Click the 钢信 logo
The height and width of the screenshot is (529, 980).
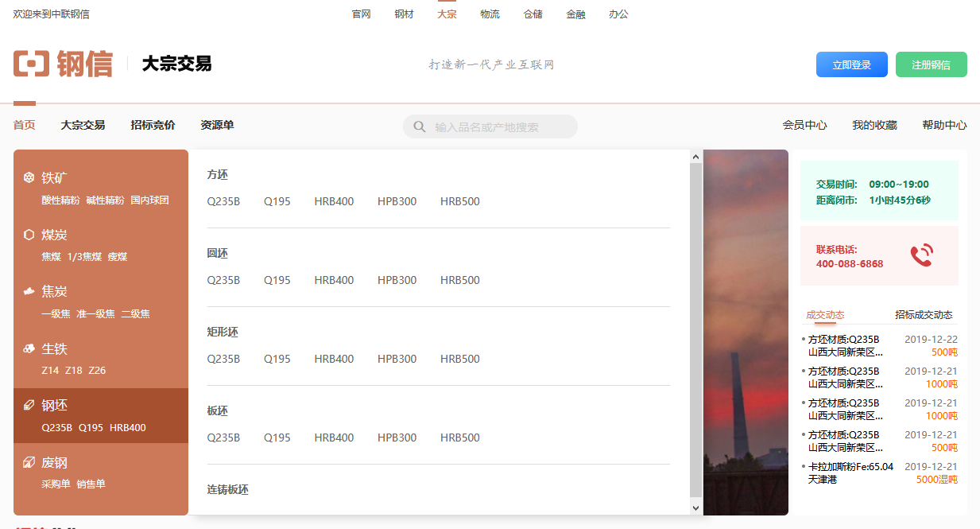click(63, 64)
